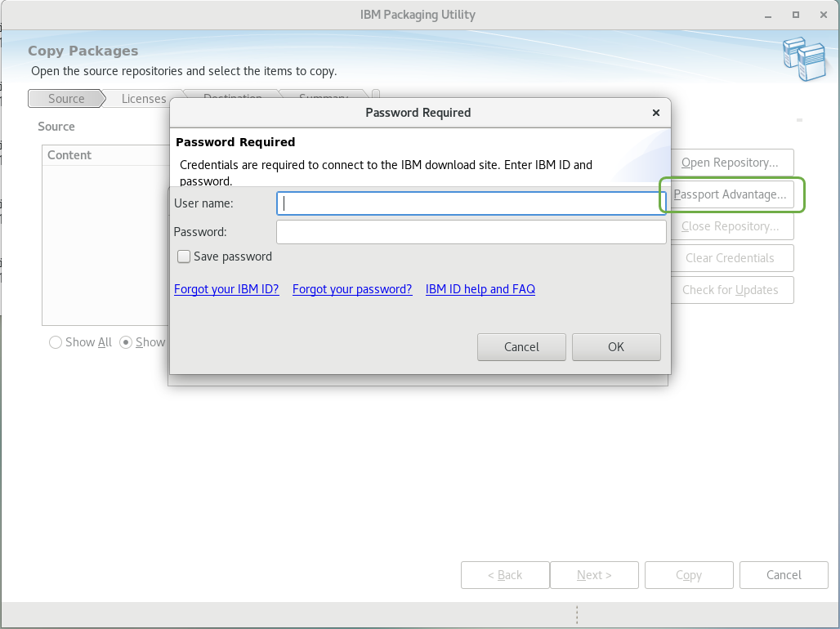The image size is (840, 629).
Task: Click the packaging servers icon in the banner
Action: 804,58
